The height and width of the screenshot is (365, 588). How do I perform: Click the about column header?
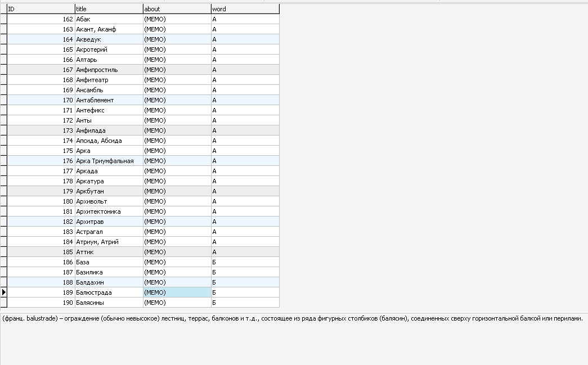(177, 9)
